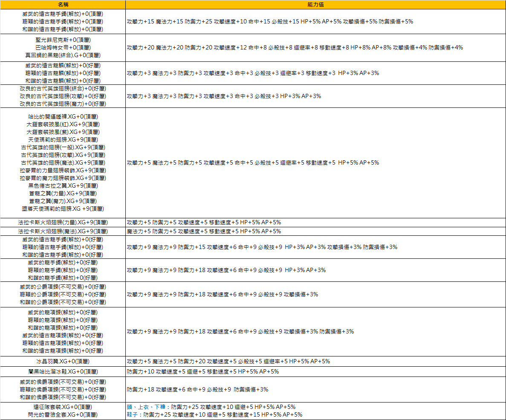Click the 名稱 column header
The image size is (506, 420).
click(x=63, y=5)
